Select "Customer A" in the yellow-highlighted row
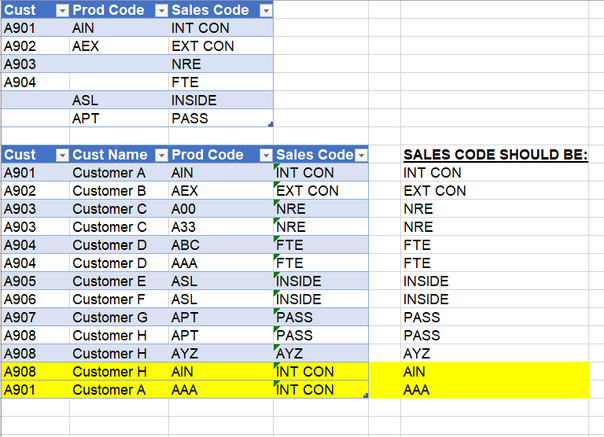 pyautogui.click(x=119, y=390)
